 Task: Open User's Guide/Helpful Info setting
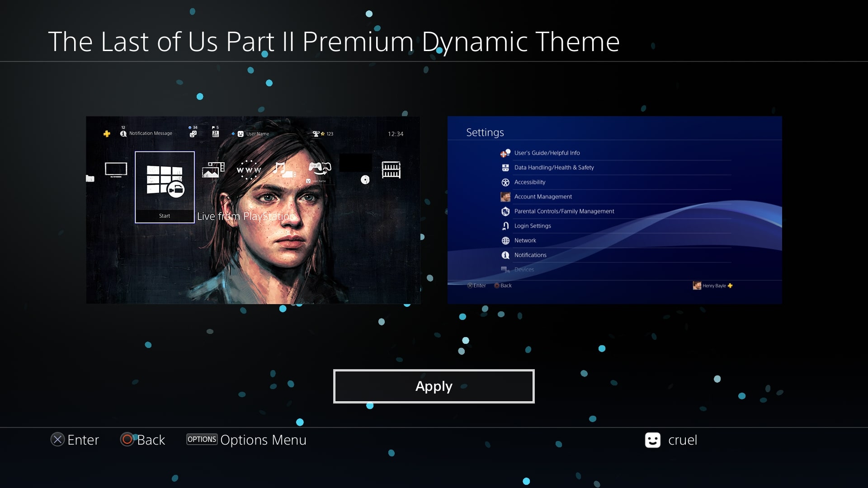tap(547, 153)
